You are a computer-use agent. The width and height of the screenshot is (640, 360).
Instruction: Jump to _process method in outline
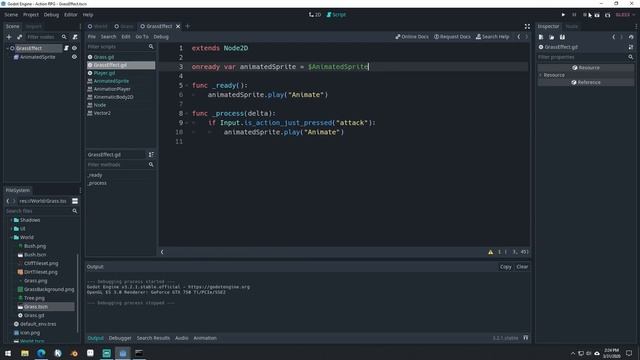click(x=97, y=183)
